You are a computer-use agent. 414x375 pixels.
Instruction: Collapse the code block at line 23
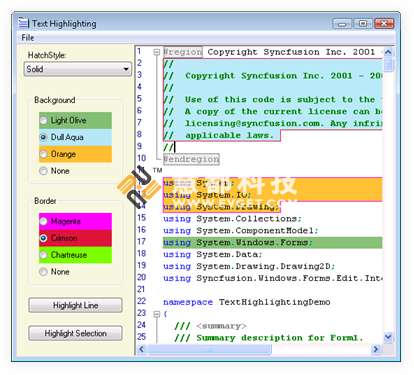pyautogui.click(x=156, y=314)
